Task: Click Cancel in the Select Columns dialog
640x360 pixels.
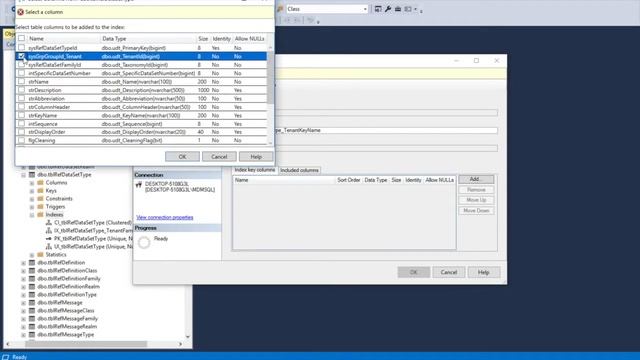Action: 219,157
